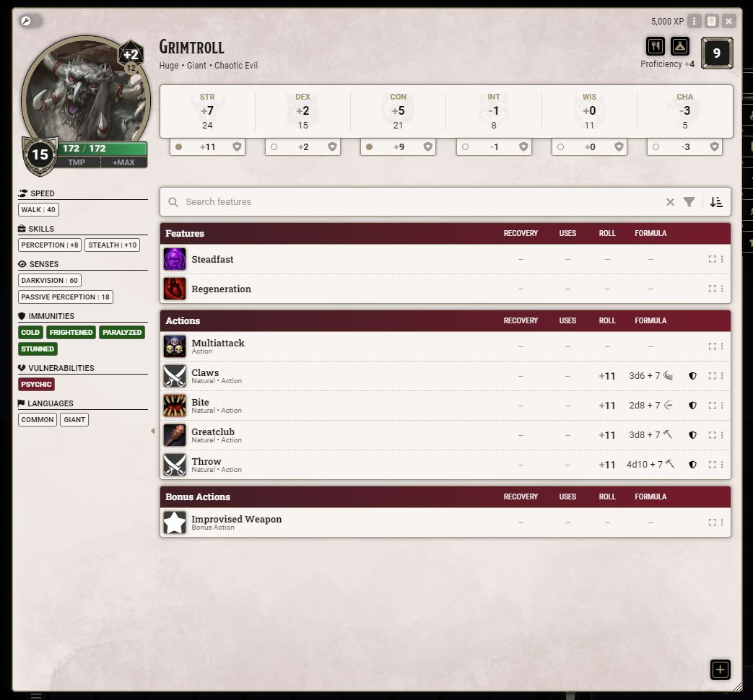The width and height of the screenshot is (753, 700).
Task: Click the Perception +8 skill button
Action: (x=50, y=245)
